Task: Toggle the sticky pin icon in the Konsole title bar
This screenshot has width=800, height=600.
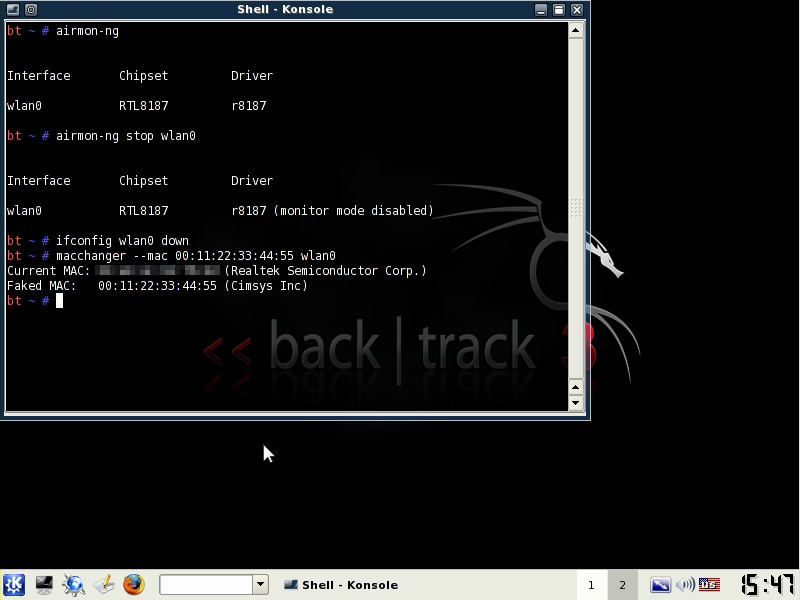Action: (x=31, y=9)
